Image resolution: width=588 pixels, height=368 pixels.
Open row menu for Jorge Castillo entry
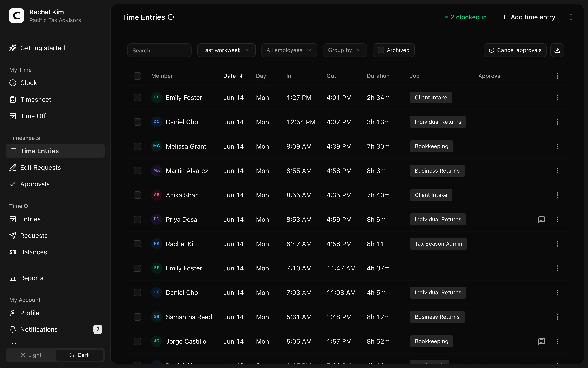coord(557,341)
